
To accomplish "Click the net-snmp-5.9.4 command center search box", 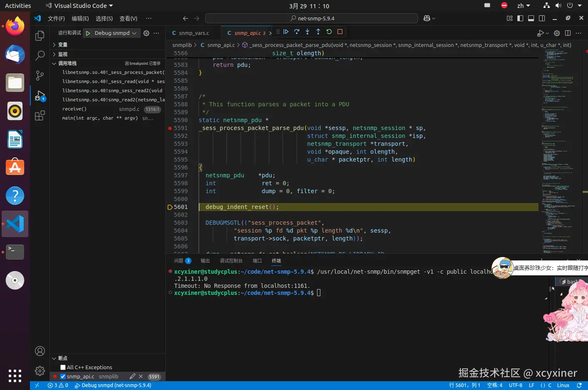I will point(312,19).
